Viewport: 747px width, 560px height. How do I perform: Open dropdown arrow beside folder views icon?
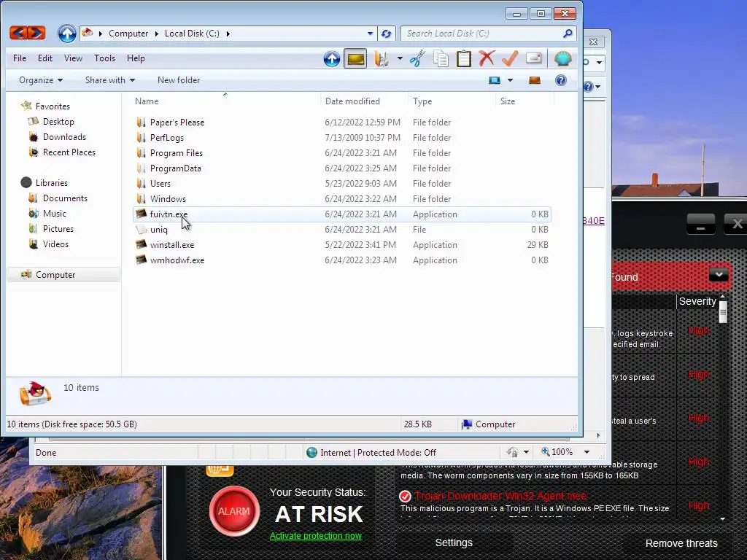click(400, 58)
